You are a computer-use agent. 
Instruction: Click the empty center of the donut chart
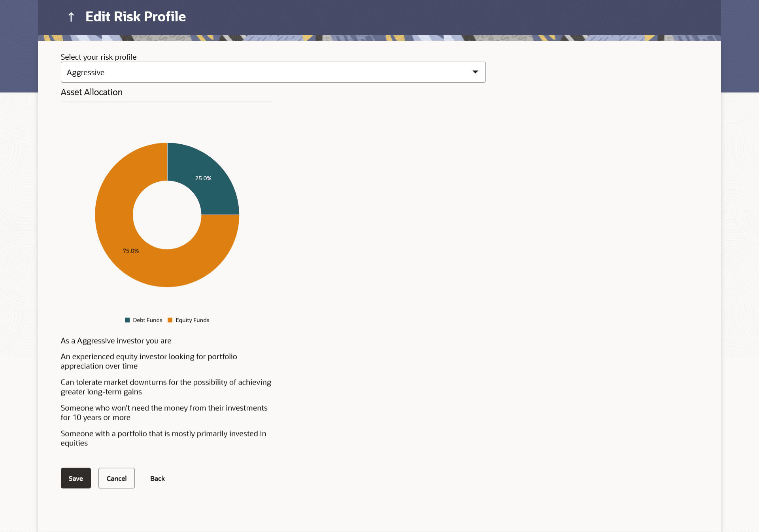[167, 215]
